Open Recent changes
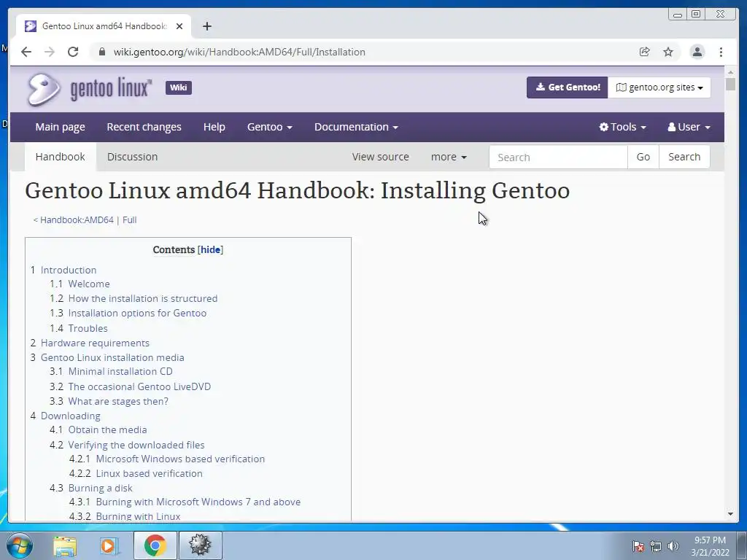 (x=144, y=127)
